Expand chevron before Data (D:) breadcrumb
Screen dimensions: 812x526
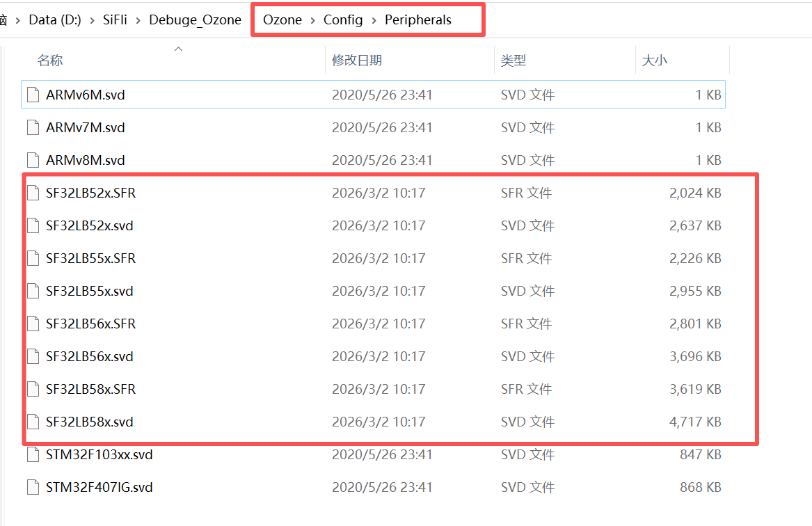coord(18,20)
